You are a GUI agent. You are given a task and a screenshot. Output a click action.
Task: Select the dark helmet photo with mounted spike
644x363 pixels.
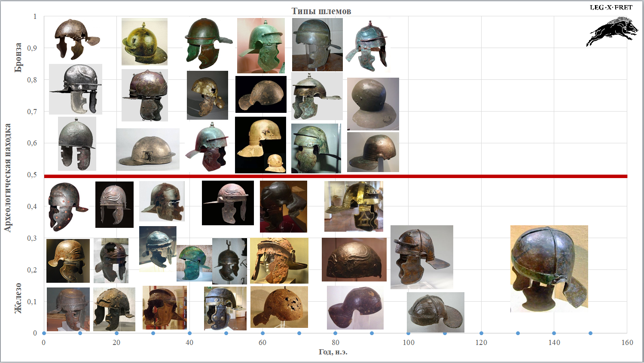tap(229, 261)
